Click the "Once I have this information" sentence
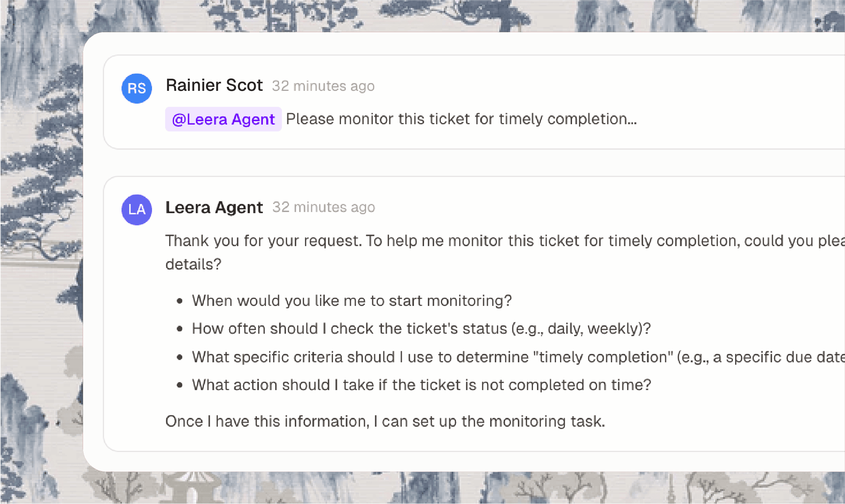Screen dimensions: 845x504 tap(385, 422)
